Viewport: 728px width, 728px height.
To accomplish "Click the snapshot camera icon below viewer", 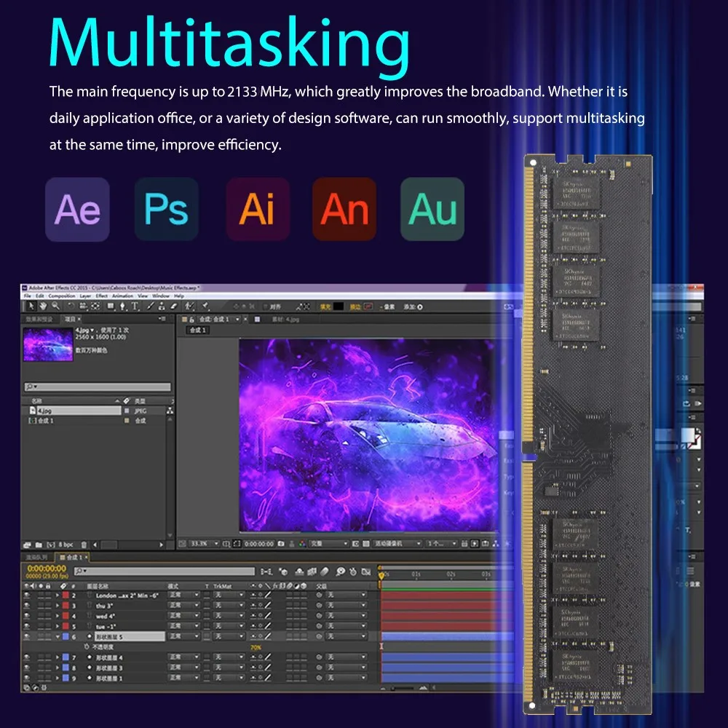I will 281,544.
